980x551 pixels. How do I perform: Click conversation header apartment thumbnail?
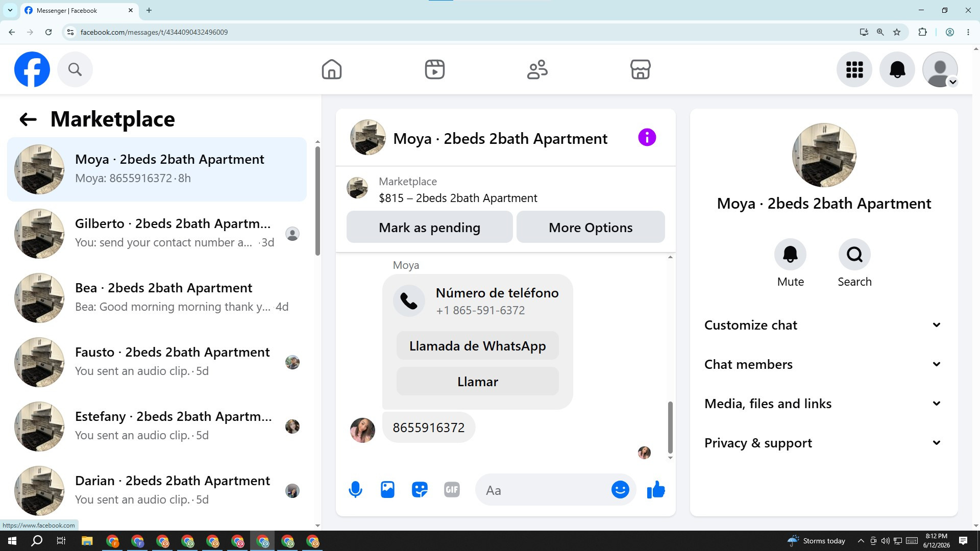click(x=367, y=137)
